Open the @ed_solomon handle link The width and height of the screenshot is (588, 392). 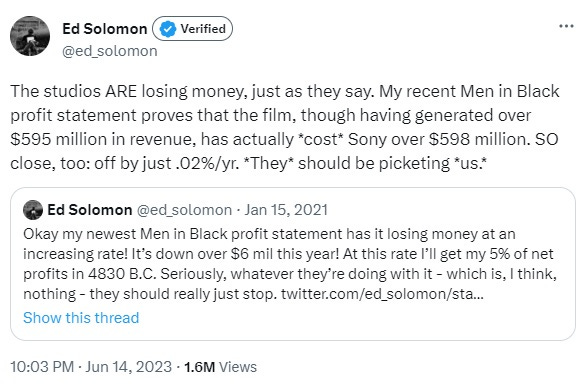coord(110,51)
